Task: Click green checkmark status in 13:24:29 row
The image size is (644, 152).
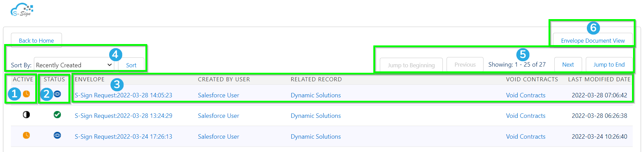Action: tap(57, 114)
